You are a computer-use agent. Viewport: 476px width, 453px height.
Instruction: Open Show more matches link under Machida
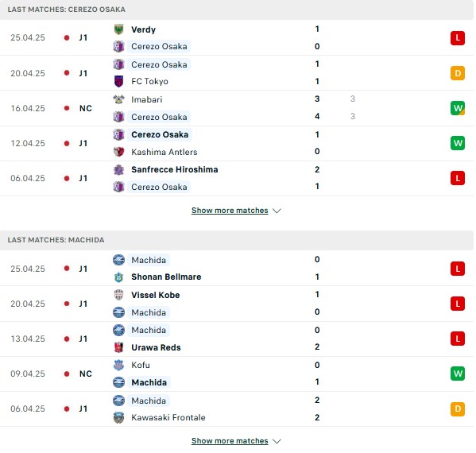(x=230, y=441)
